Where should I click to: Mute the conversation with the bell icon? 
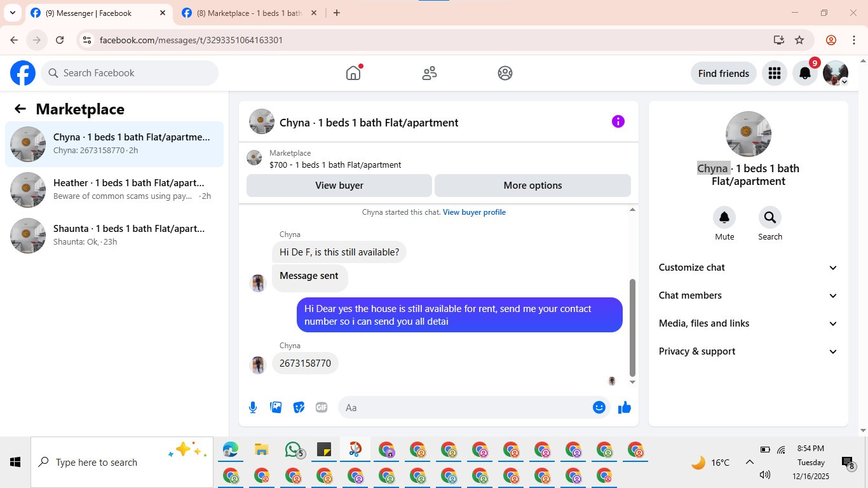click(x=724, y=218)
